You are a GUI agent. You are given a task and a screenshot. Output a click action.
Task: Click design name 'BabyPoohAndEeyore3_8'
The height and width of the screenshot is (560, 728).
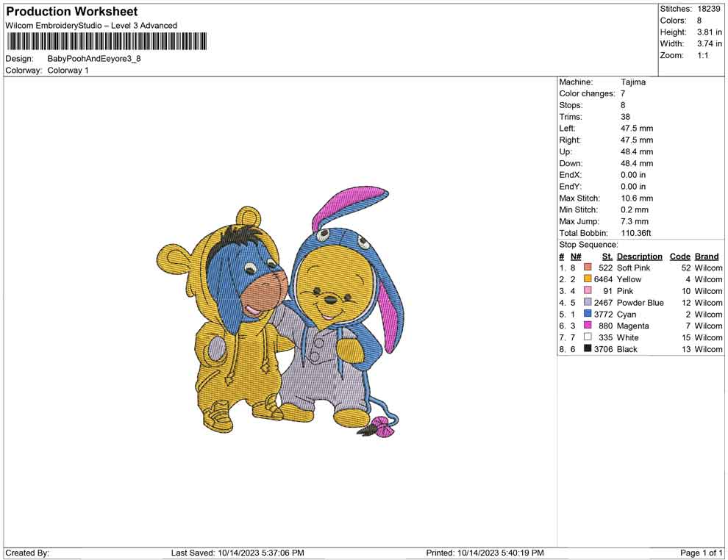click(94, 59)
